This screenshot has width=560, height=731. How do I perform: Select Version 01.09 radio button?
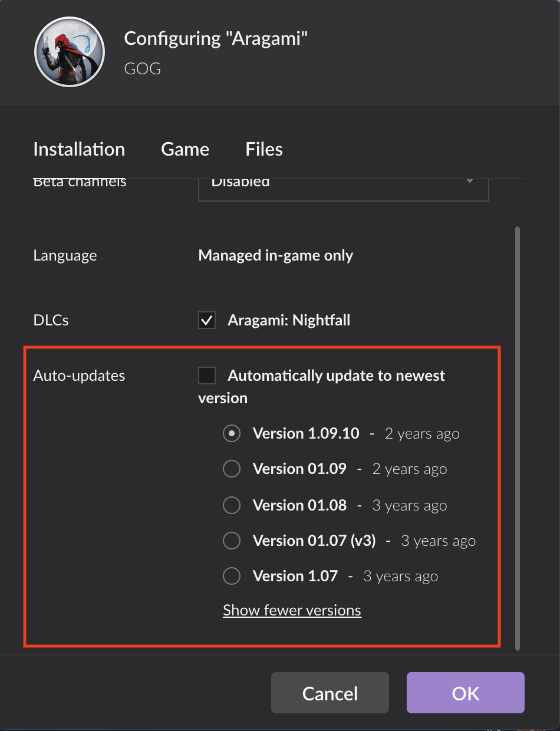click(x=232, y=469)
